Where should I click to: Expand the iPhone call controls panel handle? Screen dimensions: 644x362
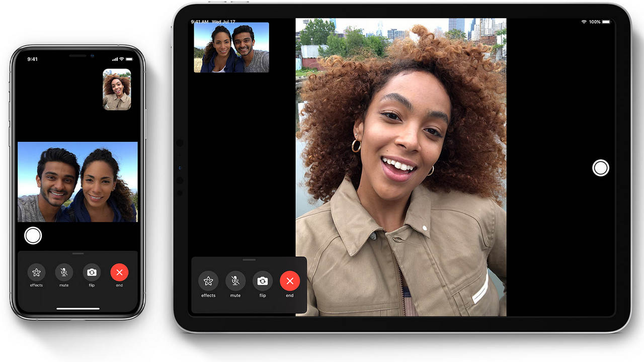[78, 254]
